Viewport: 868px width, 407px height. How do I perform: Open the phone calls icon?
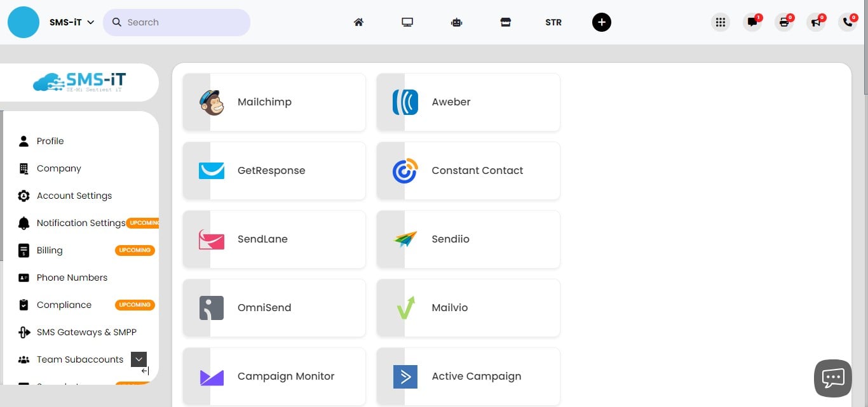click(x=846, y=22)
